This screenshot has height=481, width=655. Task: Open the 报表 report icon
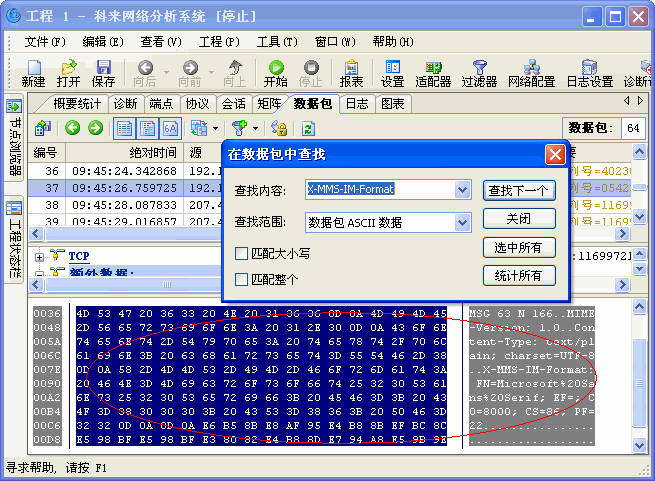click(x=351, y=73)
